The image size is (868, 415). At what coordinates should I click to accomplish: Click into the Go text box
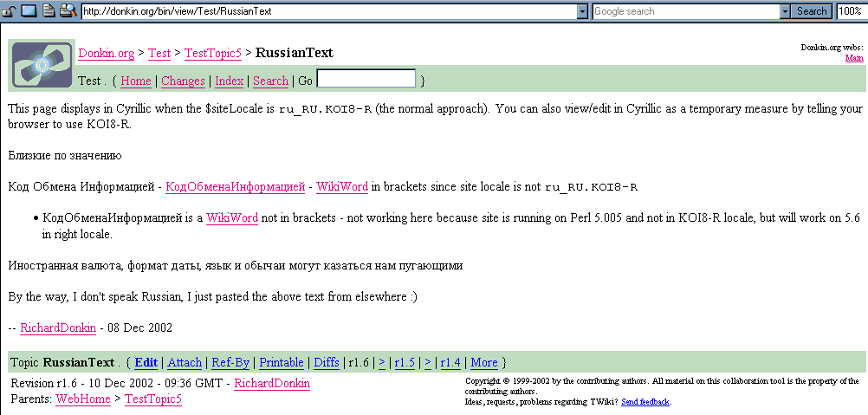366,79
